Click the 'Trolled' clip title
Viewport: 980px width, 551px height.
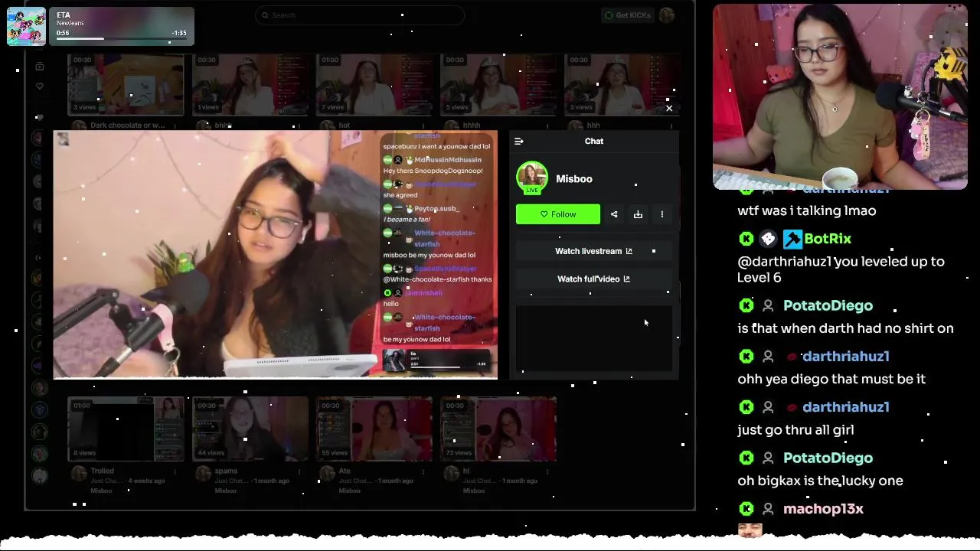[x=102, y=471]
